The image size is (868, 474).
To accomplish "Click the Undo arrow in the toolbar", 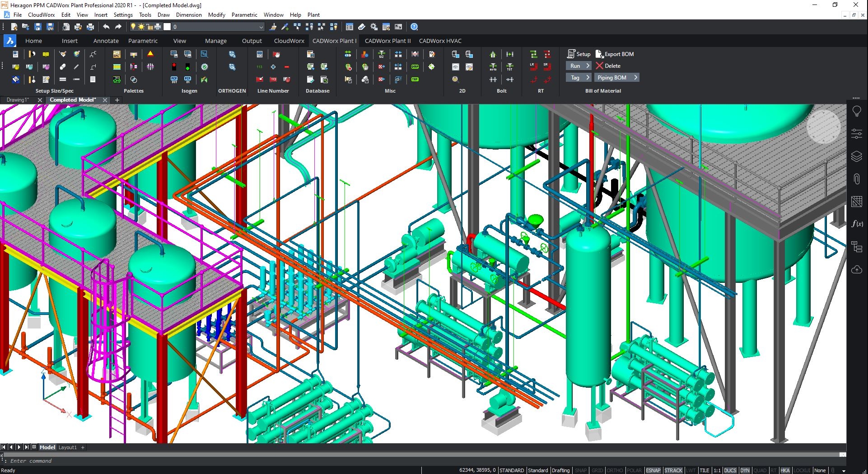I will tap(106, 27).
